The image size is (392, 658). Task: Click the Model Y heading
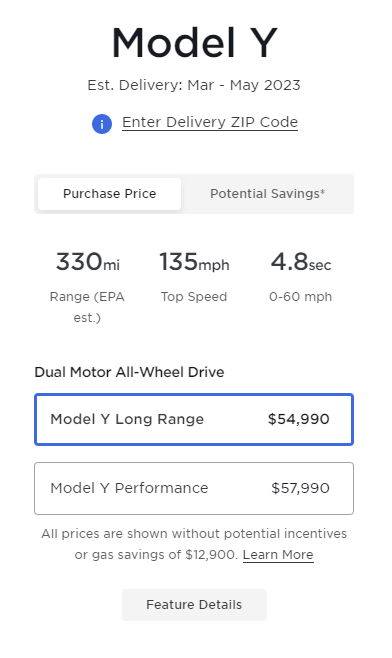pos(194,43)
